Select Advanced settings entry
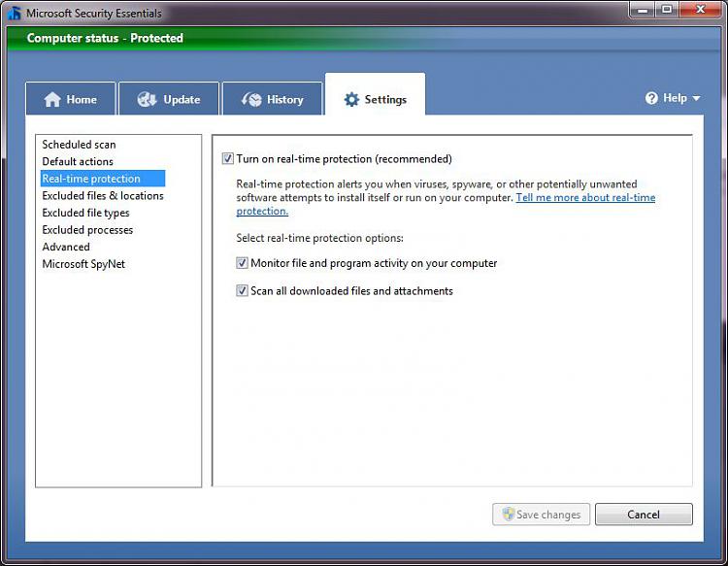 coord(66,247)
